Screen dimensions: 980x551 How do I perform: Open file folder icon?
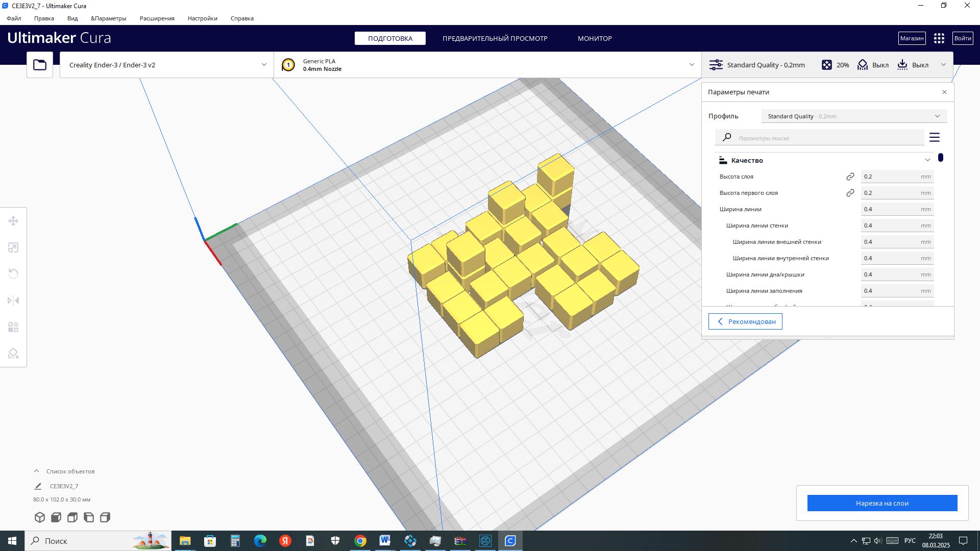click(x=40, y=65)
